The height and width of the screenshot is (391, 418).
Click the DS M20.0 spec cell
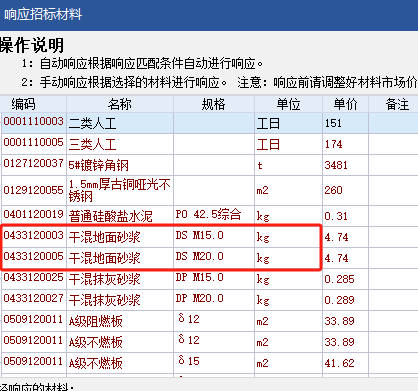(x=214, y=258)
